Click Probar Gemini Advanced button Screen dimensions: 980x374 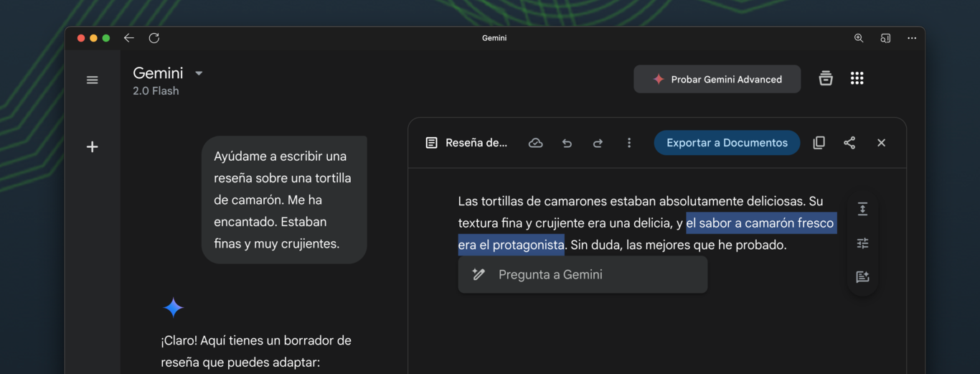click(x=717, y=80)
